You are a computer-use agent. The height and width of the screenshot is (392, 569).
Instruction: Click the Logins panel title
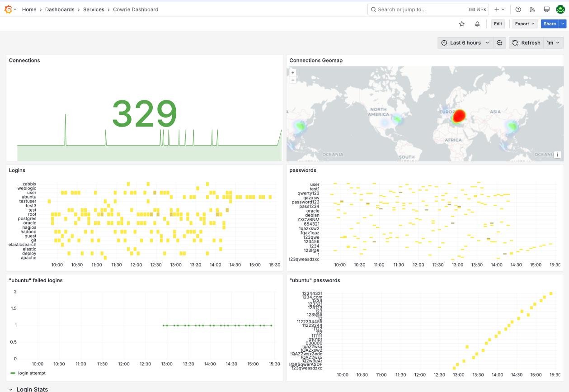(17, 170)
